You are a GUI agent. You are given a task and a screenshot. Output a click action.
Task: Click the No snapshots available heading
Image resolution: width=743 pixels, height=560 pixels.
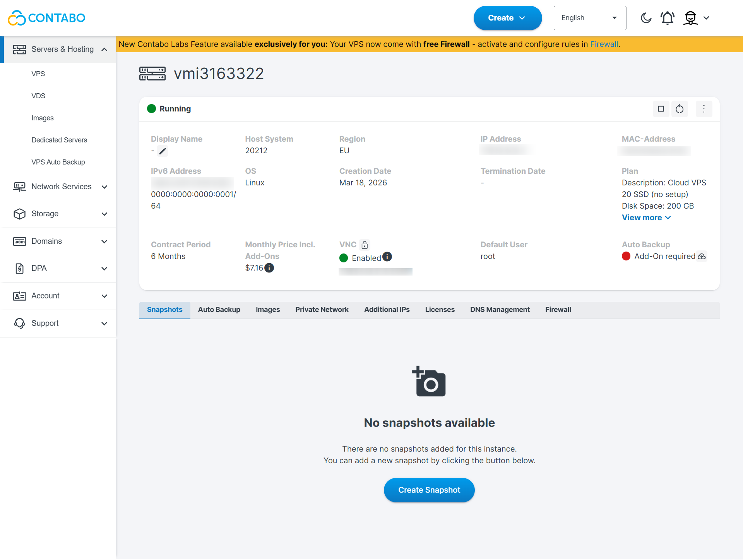[429, 423]
